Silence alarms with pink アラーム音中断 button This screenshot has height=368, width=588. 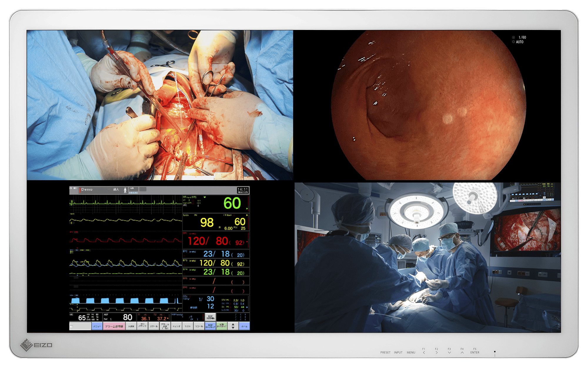[114, 326]
